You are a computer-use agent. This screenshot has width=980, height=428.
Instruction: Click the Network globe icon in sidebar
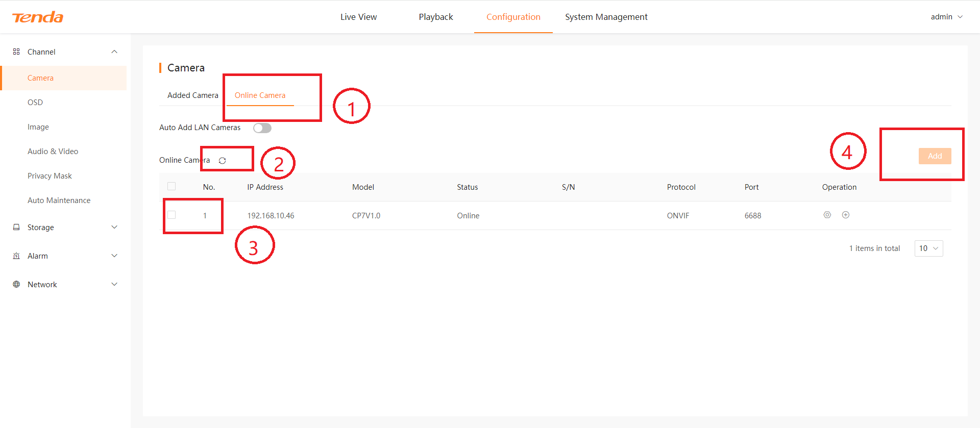point(16,284)
